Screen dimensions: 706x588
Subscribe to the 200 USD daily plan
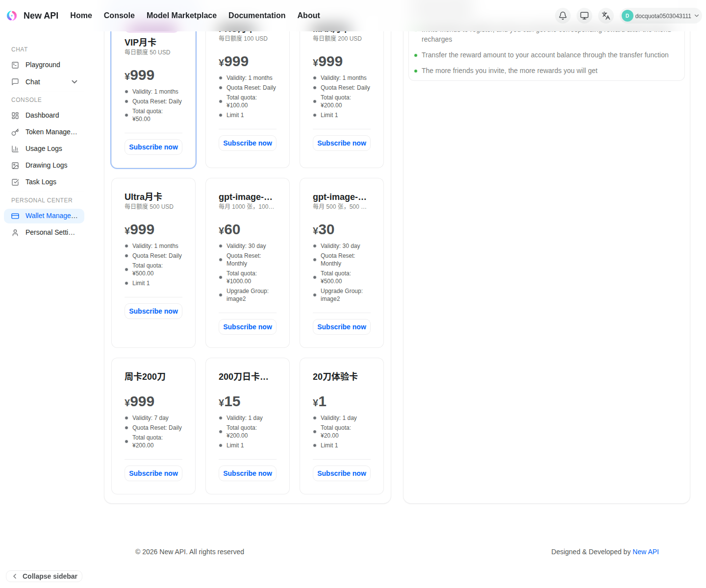coord(342,143)
